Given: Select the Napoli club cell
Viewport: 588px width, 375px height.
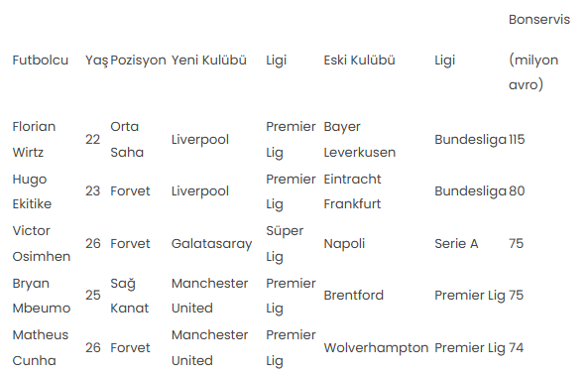Looking at the screenshot, I should point(344,244).
